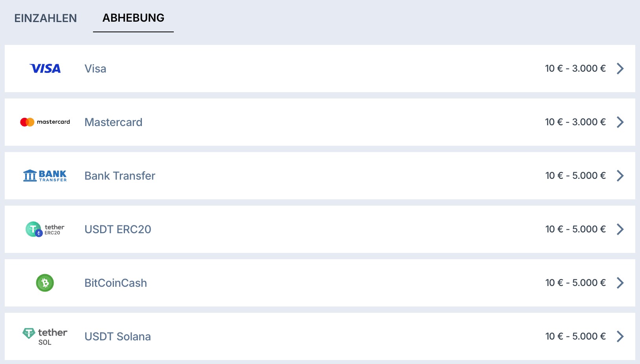Viewport: 640px width, 364px height.
Task: Open USDT Solana row chevron arrow
Action: 620,336
